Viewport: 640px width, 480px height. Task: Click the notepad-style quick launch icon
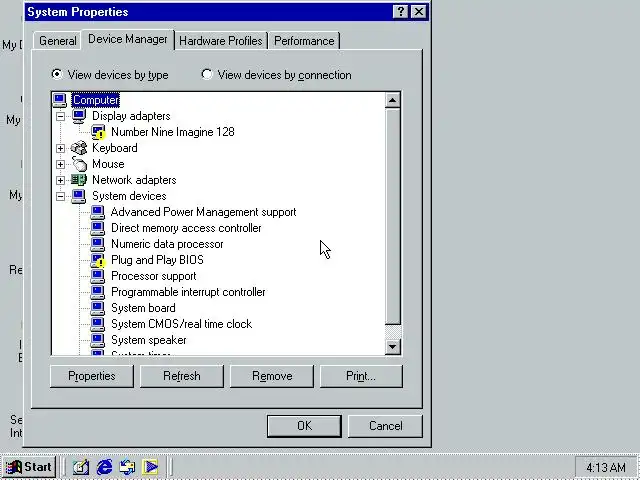pos(81,467)
